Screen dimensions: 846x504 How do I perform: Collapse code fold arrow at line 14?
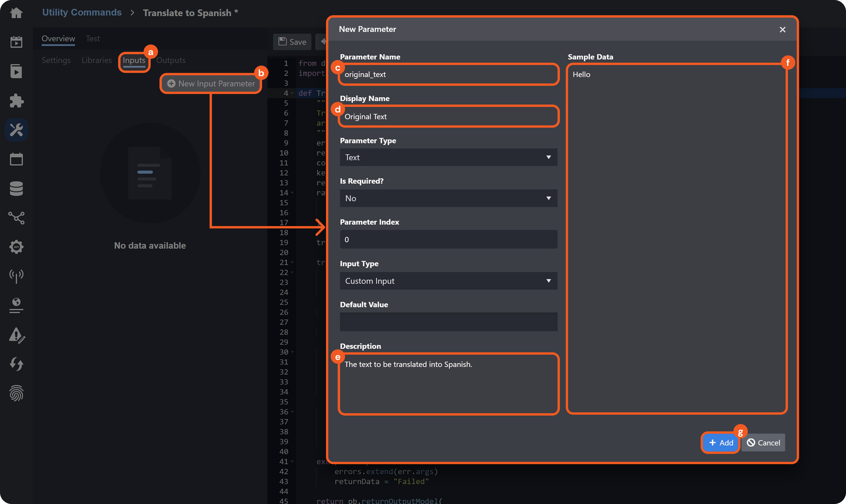click(x=292, y=193)
